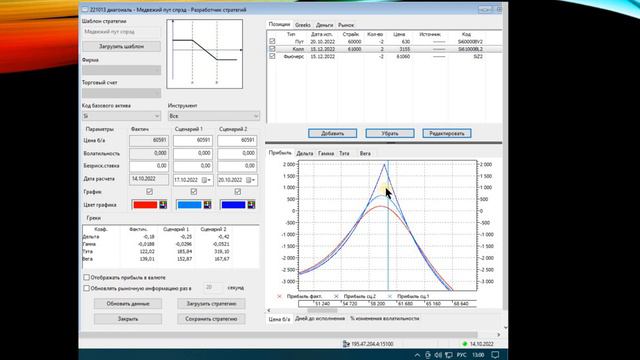
Task: Click the chart horizontal scrollbar thumb
Action: (x=322, y=311)
